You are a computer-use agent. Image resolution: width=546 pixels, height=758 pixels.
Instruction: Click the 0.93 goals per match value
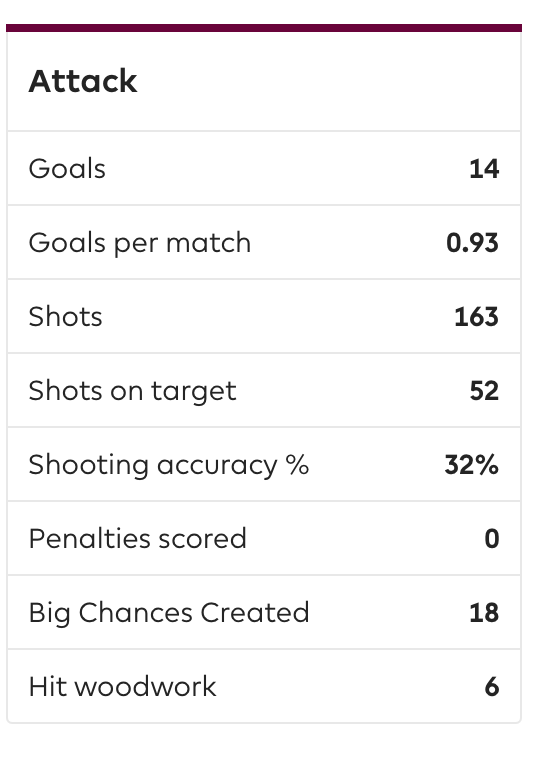[472, 243]
